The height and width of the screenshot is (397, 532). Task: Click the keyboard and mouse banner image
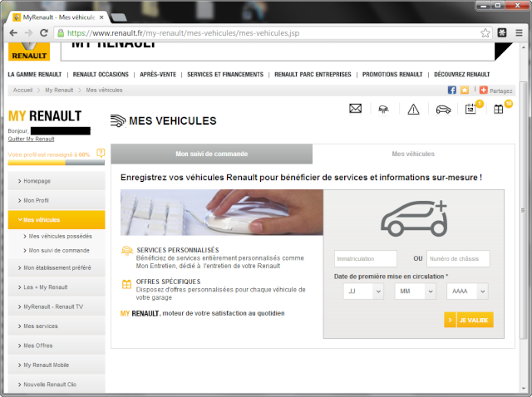tap(222, 213)
